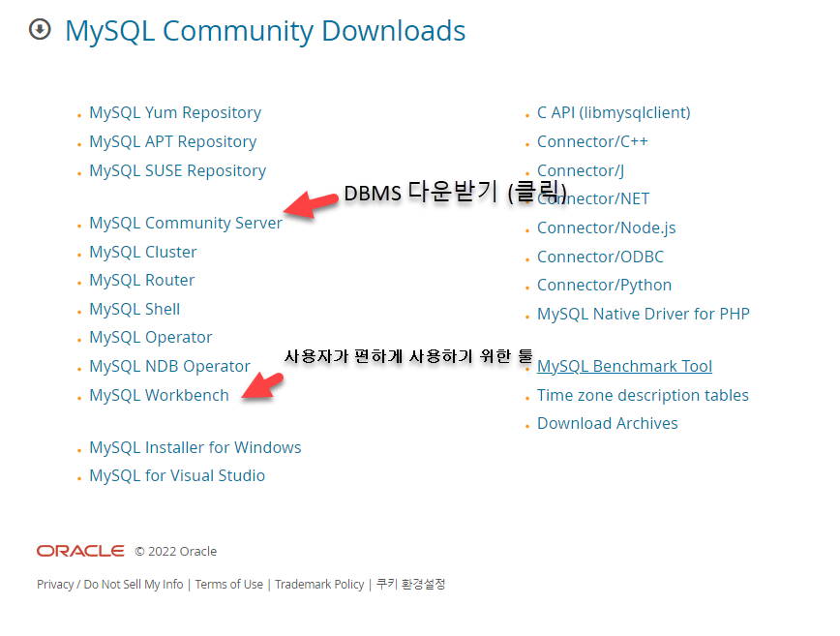Open the Trademark Policy footer link
Screen dimensions: 840x636
[319, 584]
